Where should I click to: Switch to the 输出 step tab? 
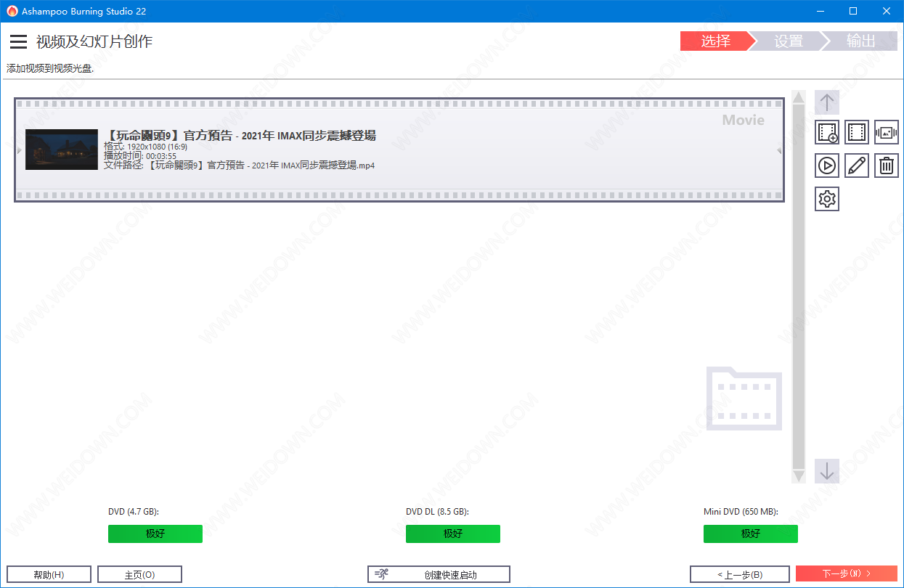tap(861, 41)
